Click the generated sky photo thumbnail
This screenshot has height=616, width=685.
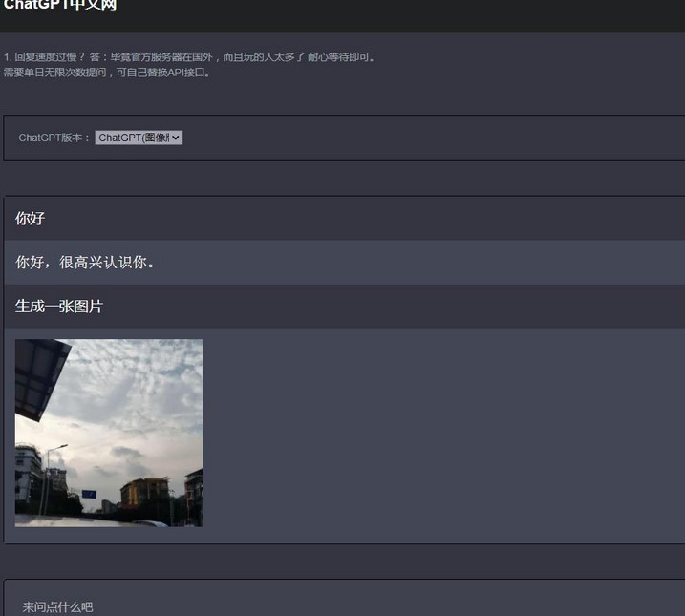109,433
